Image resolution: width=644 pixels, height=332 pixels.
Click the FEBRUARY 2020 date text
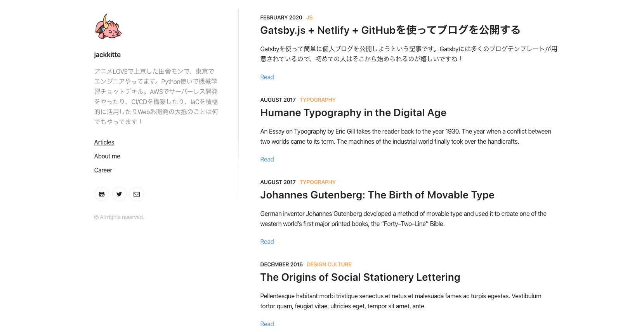[x=281, y=18]
